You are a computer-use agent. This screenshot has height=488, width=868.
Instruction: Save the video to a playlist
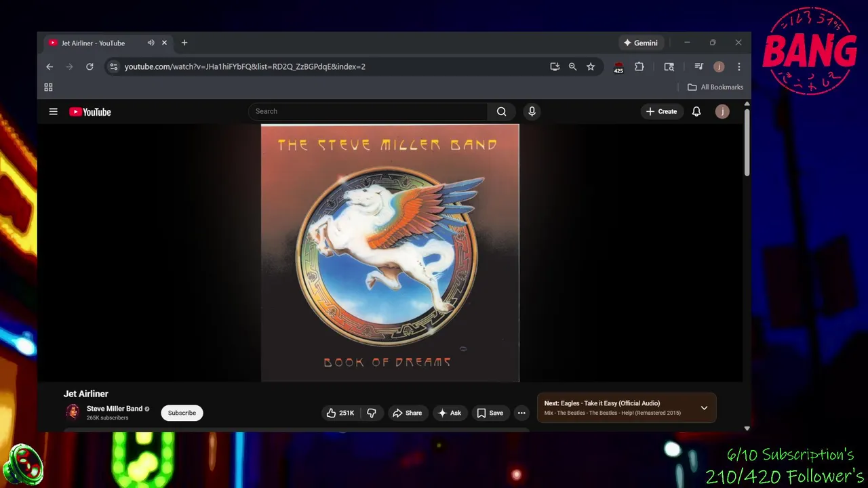point(490,413)
